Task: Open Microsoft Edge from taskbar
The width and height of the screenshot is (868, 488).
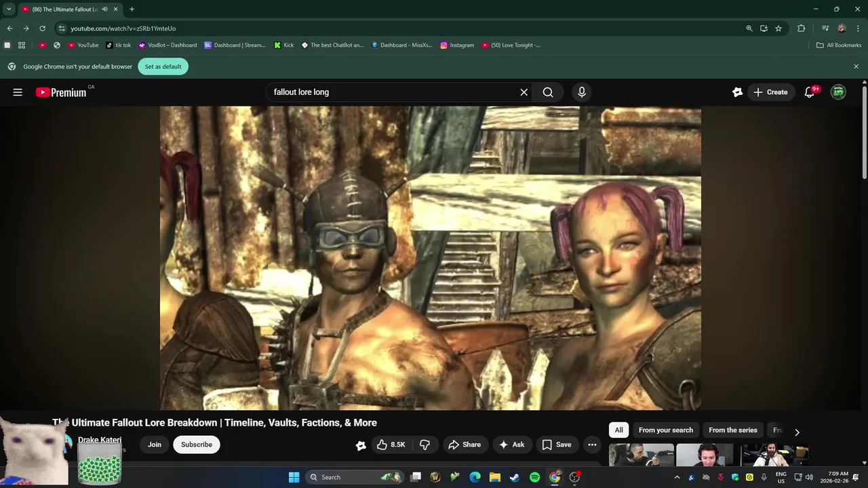Action: click(475, 477)
